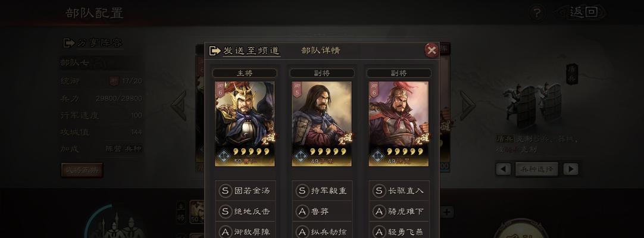Viewport: 644px width, 238px height.
Task: Open the S-rank skill 长驱直入
Action: click(x=399, y=191)
